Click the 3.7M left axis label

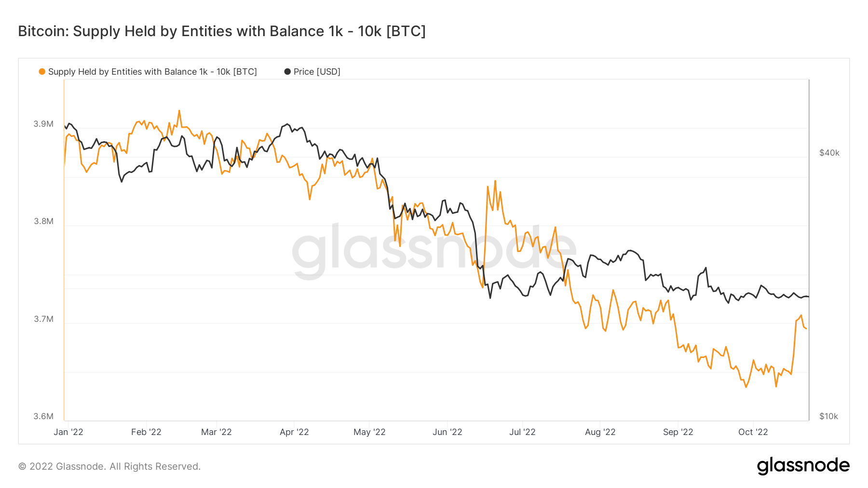click(43, 319)
